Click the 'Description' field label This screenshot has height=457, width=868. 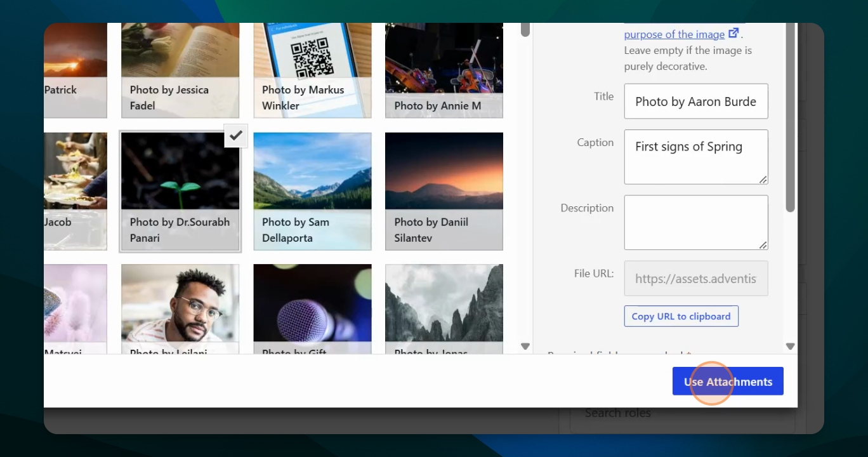pyautogui.click(x=587, y=208)
